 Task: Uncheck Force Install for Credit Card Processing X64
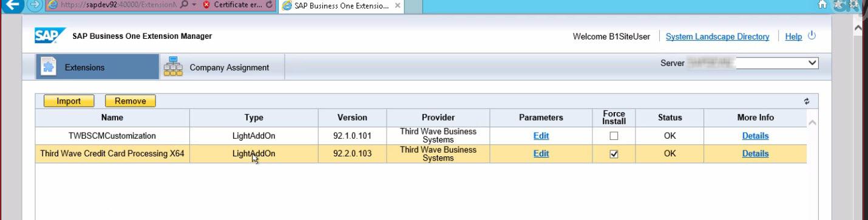pos(614,154)
